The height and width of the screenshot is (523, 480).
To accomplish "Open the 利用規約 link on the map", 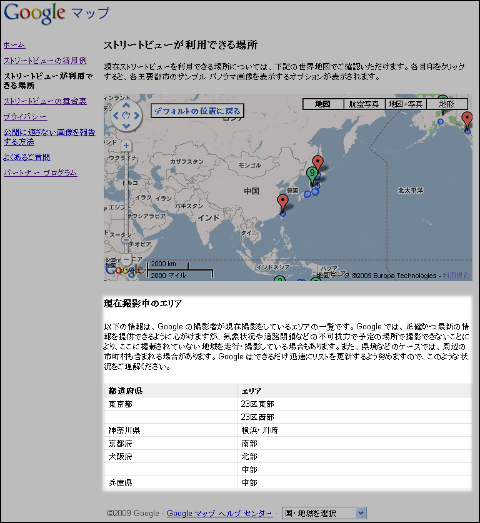I will 456,275.
